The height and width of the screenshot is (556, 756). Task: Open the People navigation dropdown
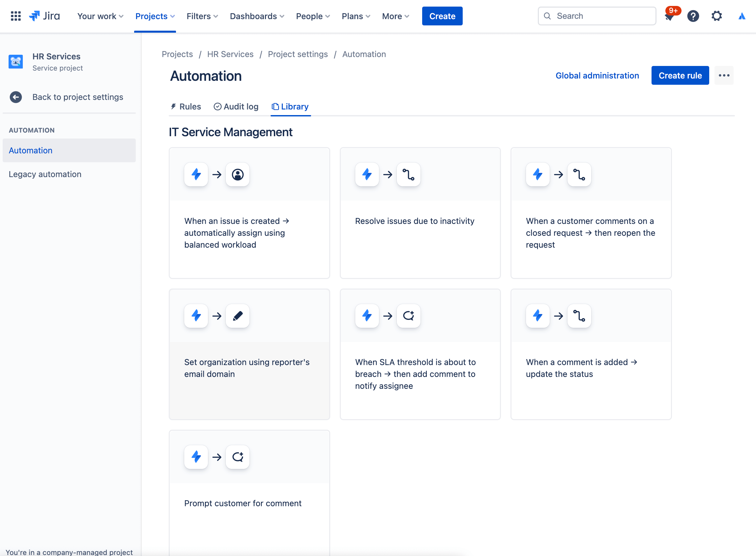pos(312,16)
